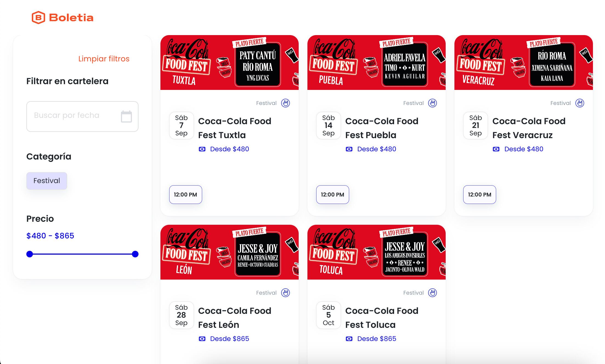Open the Coca-Cola Food Fest Toluca title
The width and height of the screenshot is (605, 364).
pos(381,318)
